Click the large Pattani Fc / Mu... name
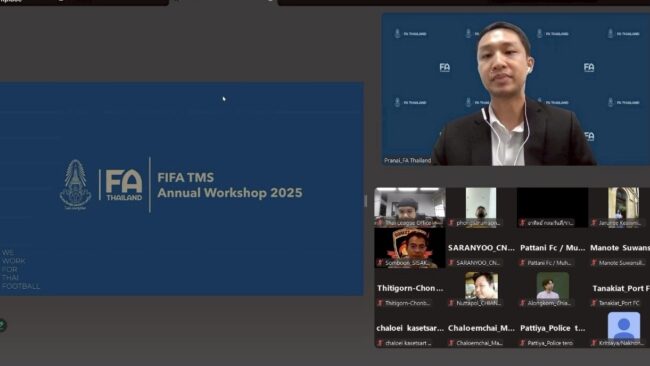This screenshot has width=650, height=366. pos(553,248)
